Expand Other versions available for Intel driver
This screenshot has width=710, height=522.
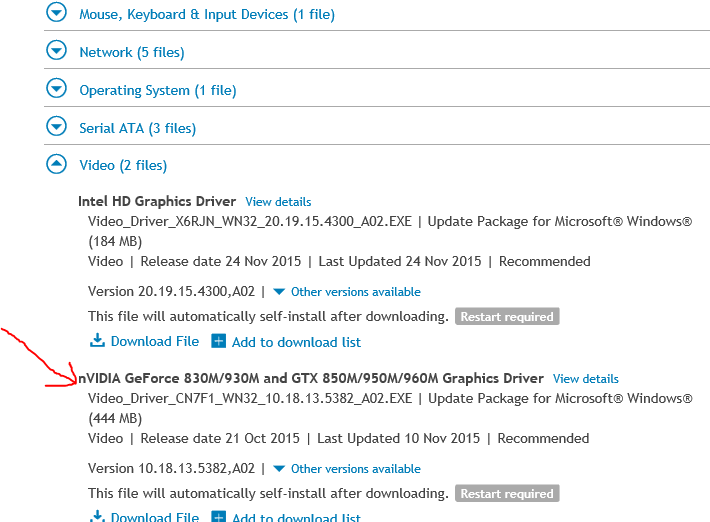[x=347, y=292]
